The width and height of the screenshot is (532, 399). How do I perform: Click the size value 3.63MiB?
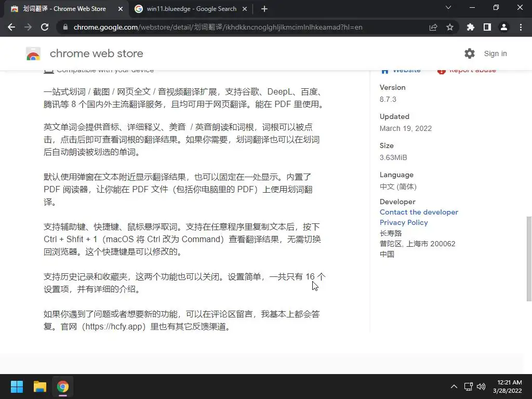393,158
